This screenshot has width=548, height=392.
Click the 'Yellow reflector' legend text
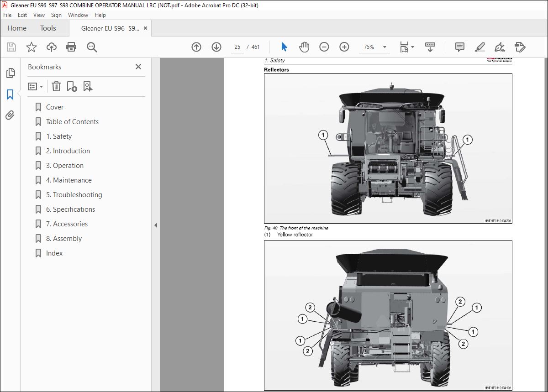295,235
